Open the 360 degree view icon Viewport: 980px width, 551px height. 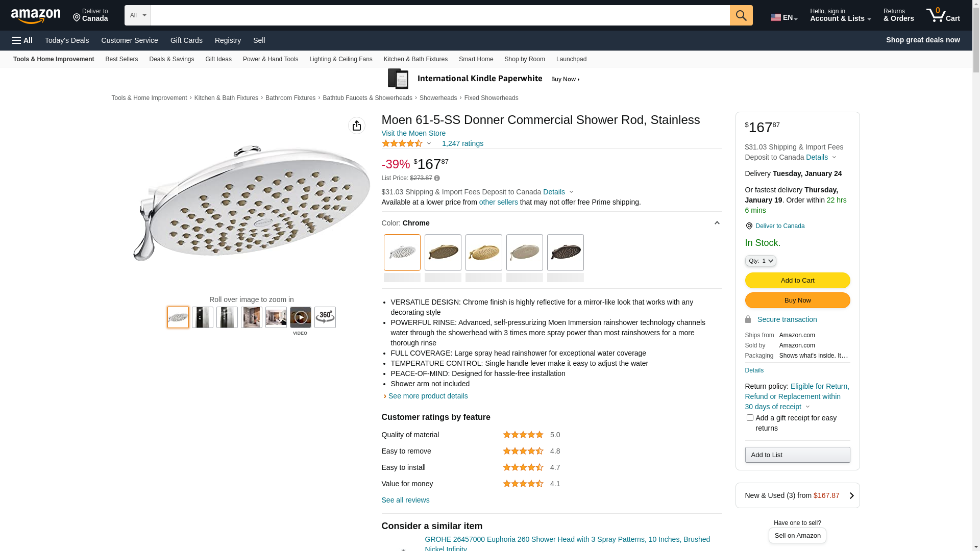pyautogui.click(x=325, y=317)
